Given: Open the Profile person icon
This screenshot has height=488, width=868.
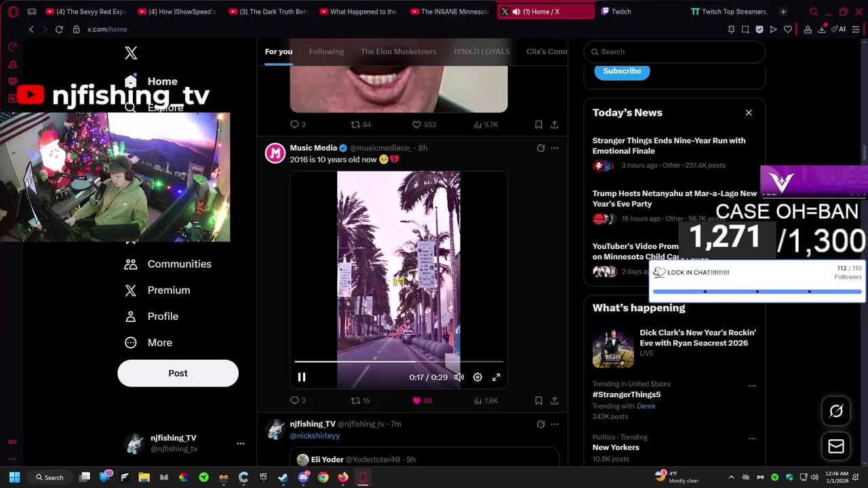Looking at the screenshot, I should tap(131, 317).
